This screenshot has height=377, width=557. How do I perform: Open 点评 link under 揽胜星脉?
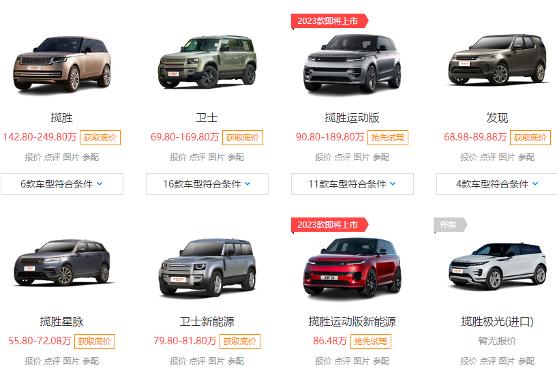pyautogui.click(x=52, y=361)
